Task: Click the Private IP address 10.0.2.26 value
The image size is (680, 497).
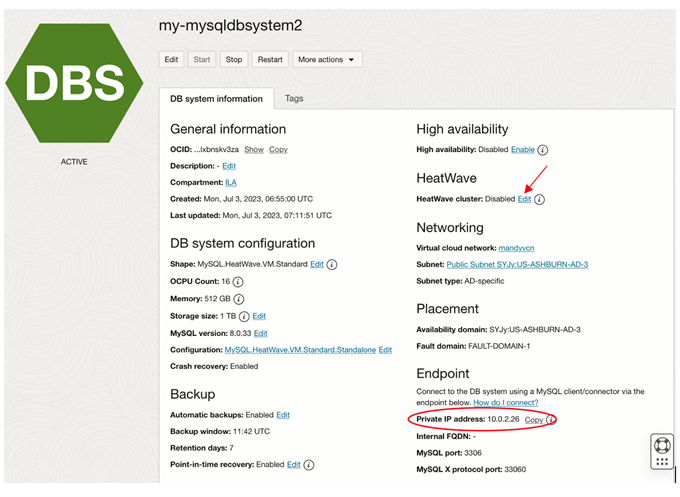Action: 503,419
